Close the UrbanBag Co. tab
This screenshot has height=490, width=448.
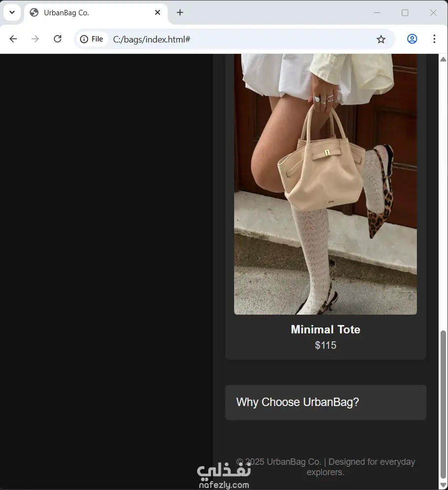pyautogui.click(x=158, y=12)
